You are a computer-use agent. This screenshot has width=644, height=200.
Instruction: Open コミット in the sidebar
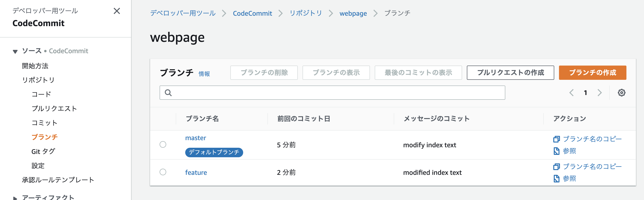tap(44, 123)
